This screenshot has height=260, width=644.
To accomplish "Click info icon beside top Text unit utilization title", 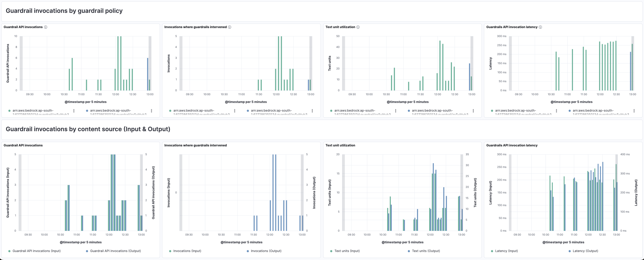I will tap(358, 27).
